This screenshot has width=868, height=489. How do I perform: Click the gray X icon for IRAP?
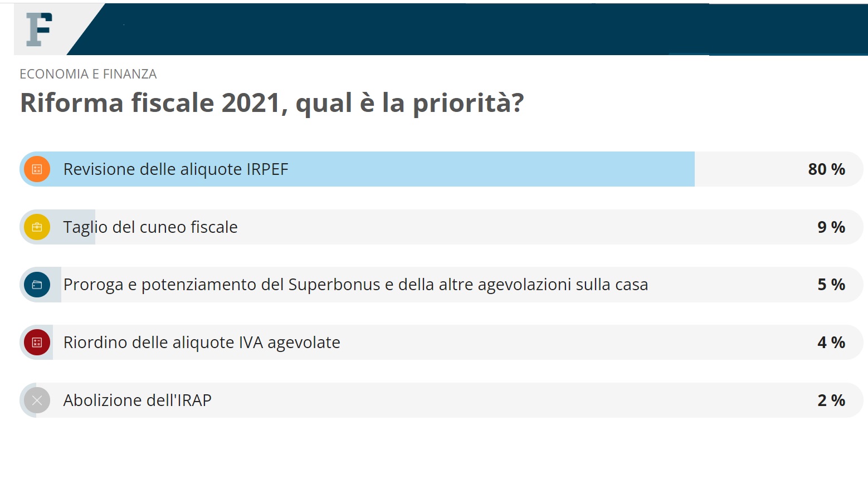(x=37, y=400)
